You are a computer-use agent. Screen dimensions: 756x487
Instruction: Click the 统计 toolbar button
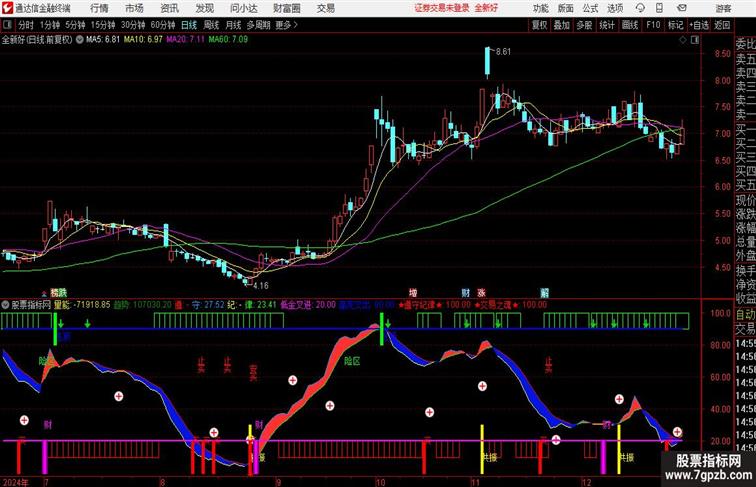(607, 25)
